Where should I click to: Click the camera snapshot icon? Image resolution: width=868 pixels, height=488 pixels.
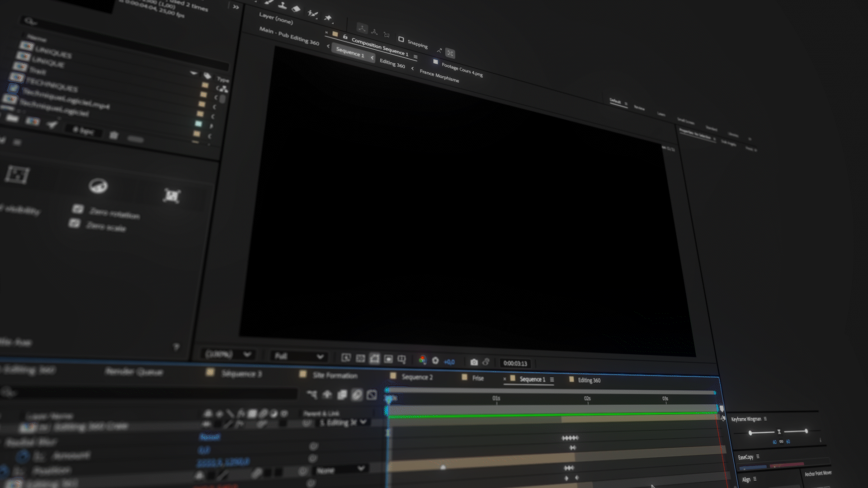[474, 362]
